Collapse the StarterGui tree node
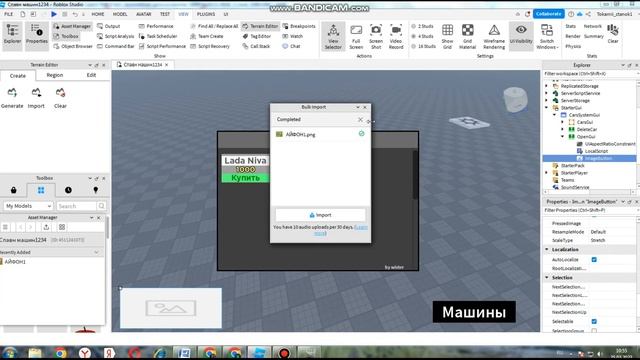 [547, 108]
